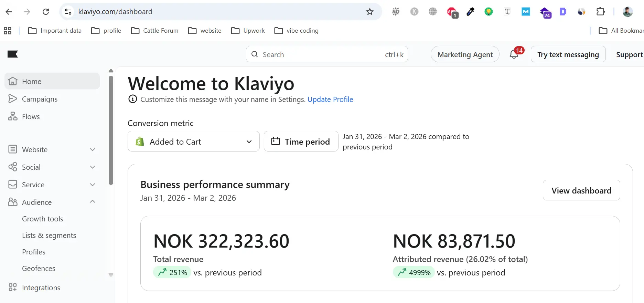Open the Important data bookmark folder
Screen dimensions: 644x303
55,31
